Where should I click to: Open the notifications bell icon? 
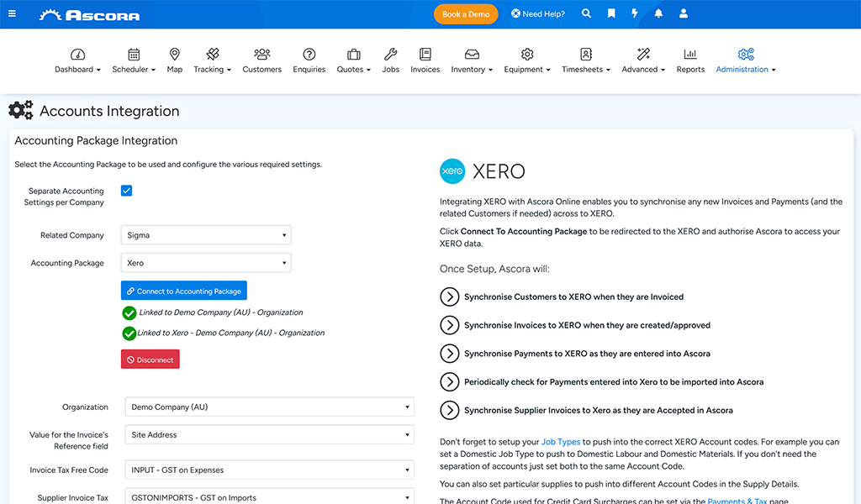tap(658, 13)
